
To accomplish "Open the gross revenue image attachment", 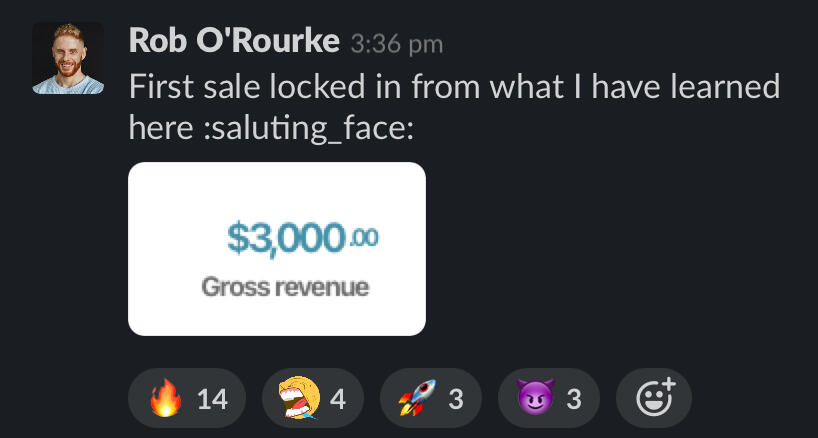I will click(x=276, y=249).
